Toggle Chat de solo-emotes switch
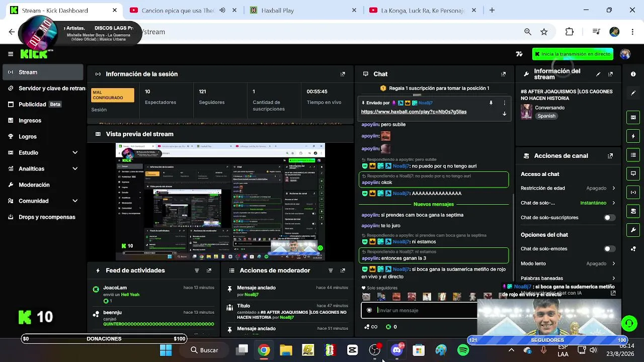644x362 pixels. click(609, 249)
